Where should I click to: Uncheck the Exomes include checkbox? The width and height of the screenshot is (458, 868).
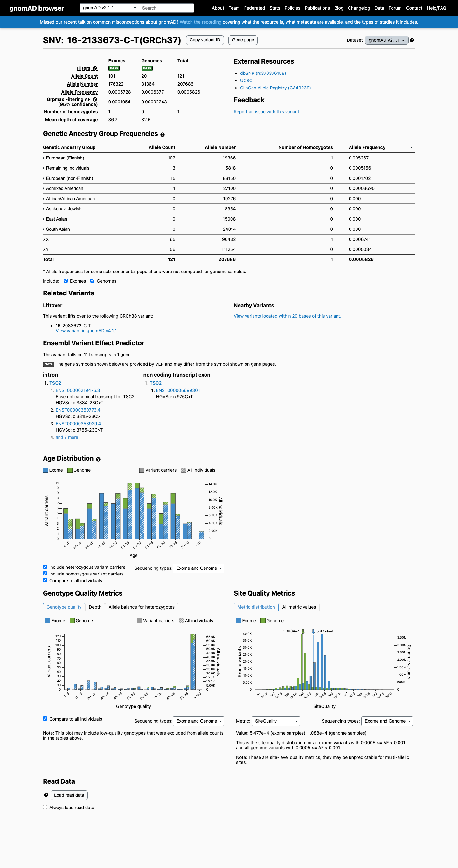pos(66,281)
